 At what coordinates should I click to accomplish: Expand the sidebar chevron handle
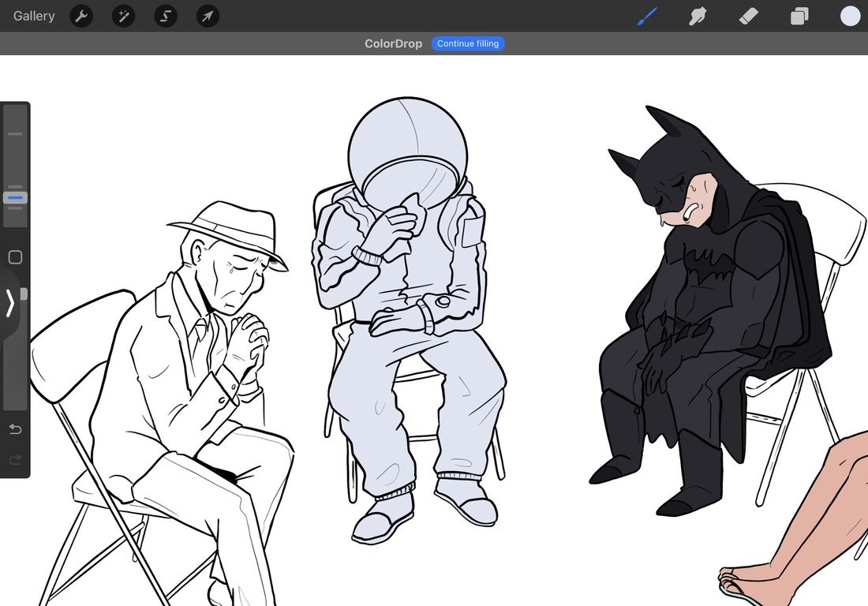coord(10,303)
